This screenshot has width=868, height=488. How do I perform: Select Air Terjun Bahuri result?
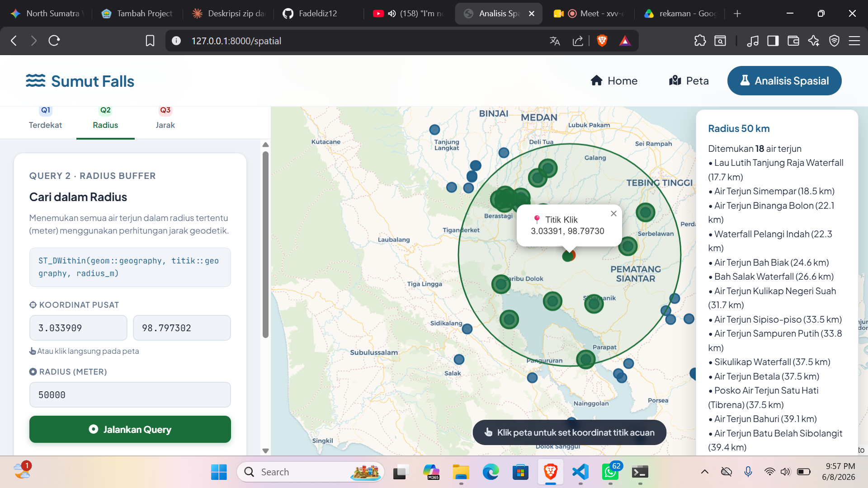(x=765, y=419)
